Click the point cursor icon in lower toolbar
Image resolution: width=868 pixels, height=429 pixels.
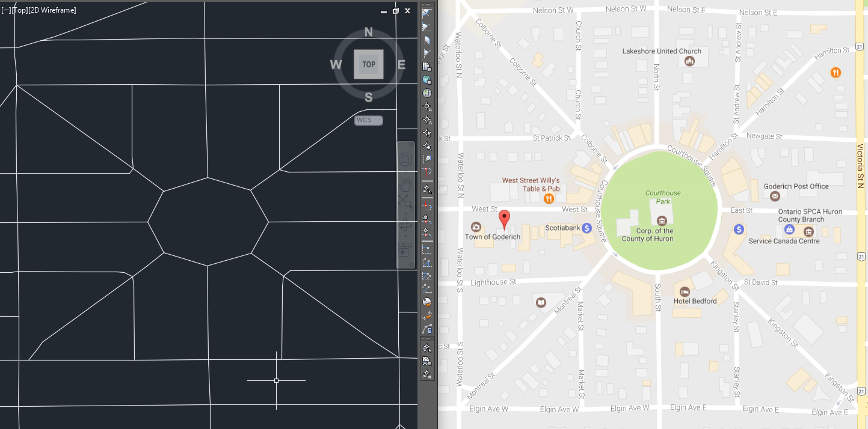427,348
